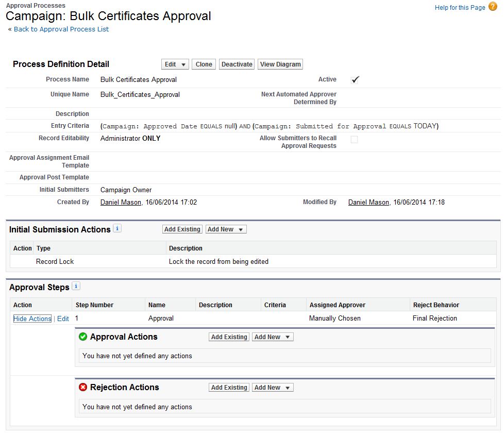
Task: Toggle the Active checkbox
Action: (355, 80)
